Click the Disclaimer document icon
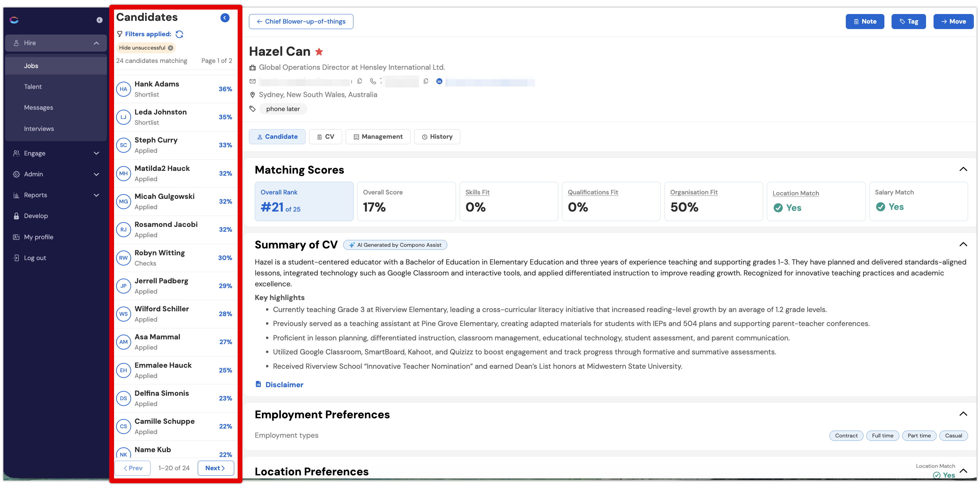This screenshot has height=488, width=980. pos(258,384)
